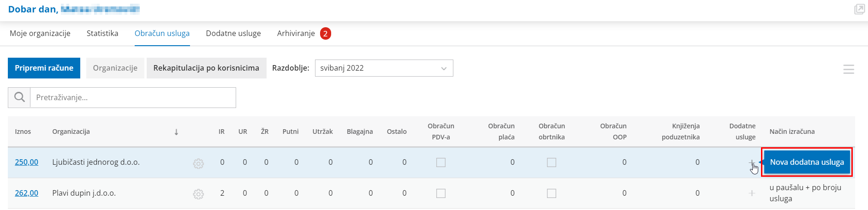The image size is (868, 210).
Task: Switch to the Statistika tab
Action: pos(102,33)
